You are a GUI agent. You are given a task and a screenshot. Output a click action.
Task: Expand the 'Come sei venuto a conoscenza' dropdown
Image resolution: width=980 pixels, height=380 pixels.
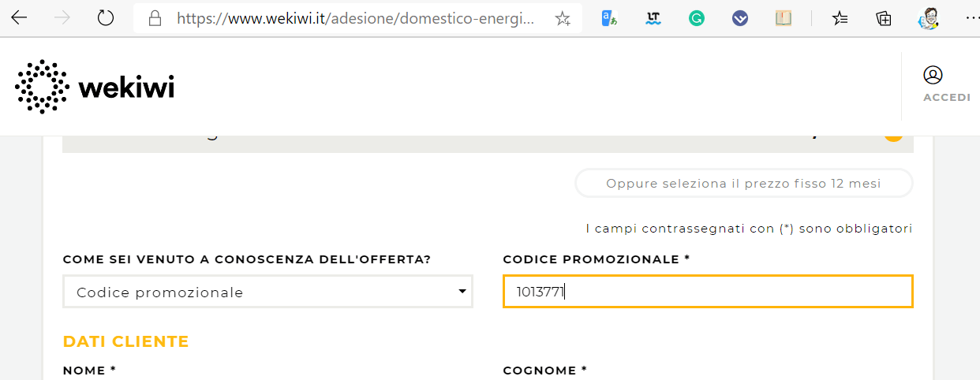coord(267,292)
